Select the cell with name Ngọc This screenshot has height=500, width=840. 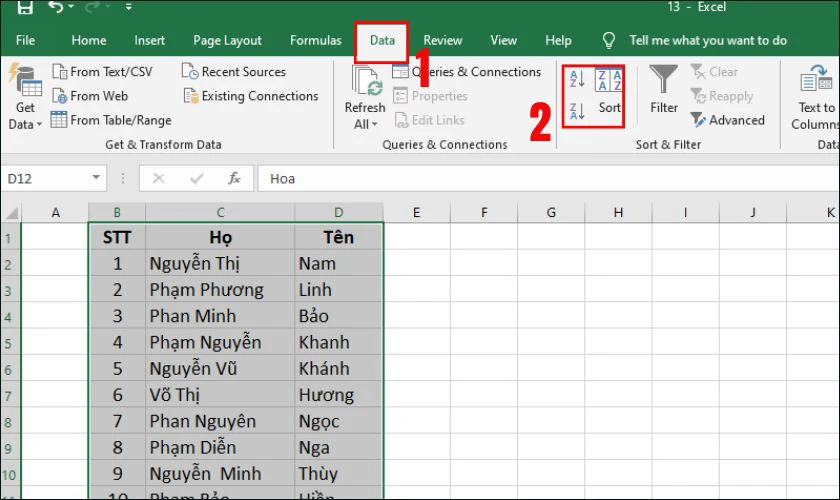pyautogui.click(x=339, y=421)
